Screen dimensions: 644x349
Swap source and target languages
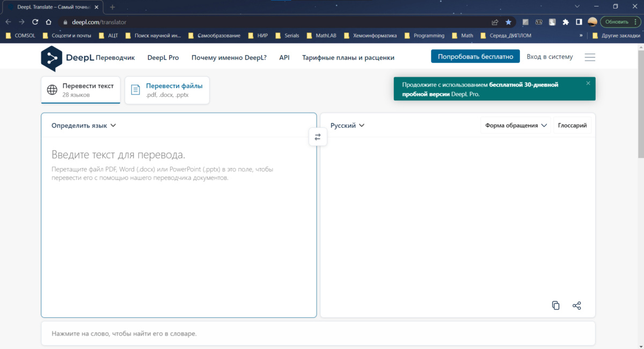point(318,137)
